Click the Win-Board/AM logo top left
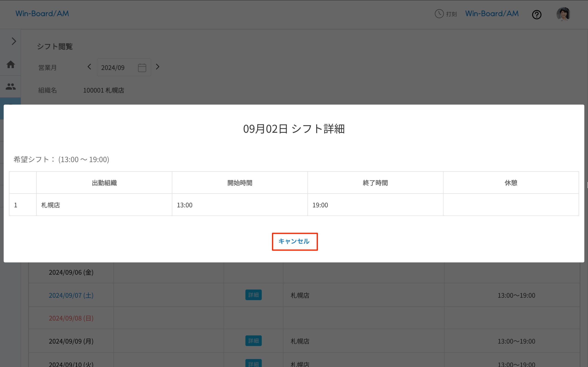 [42, 13]
